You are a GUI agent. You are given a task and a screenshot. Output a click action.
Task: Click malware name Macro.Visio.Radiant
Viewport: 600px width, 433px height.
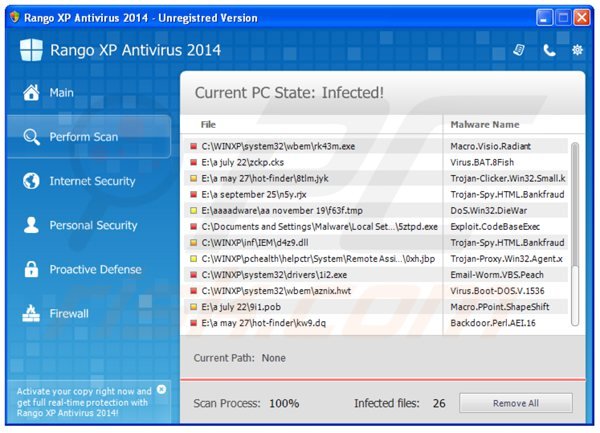491,146
